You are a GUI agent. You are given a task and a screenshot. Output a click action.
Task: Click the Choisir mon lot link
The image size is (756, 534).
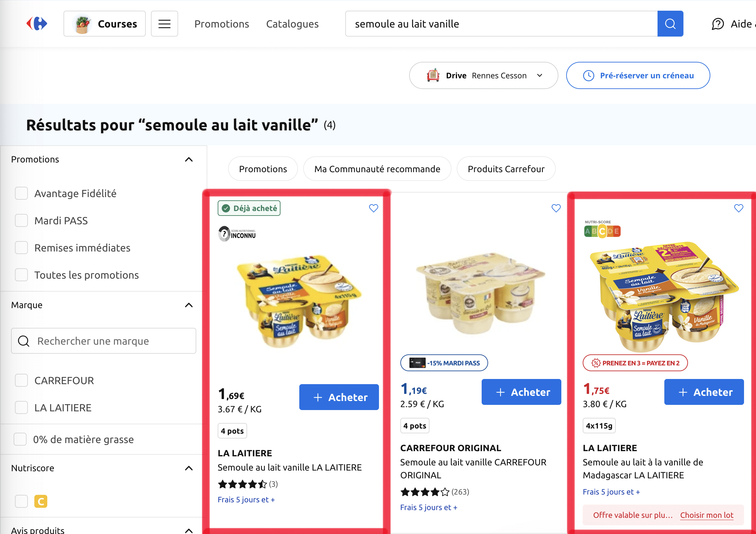(707, 515)
